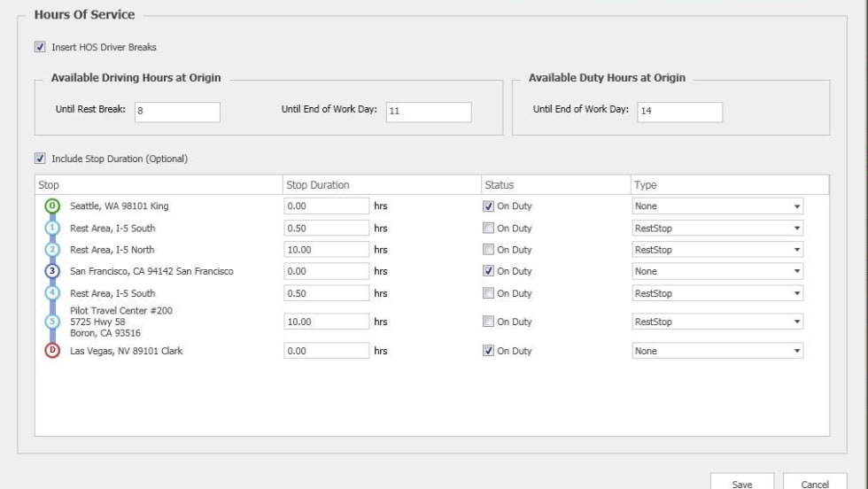Uncheck Insert HOS Driver Breaks
The image size is (868, 489).
click(40, 47)
